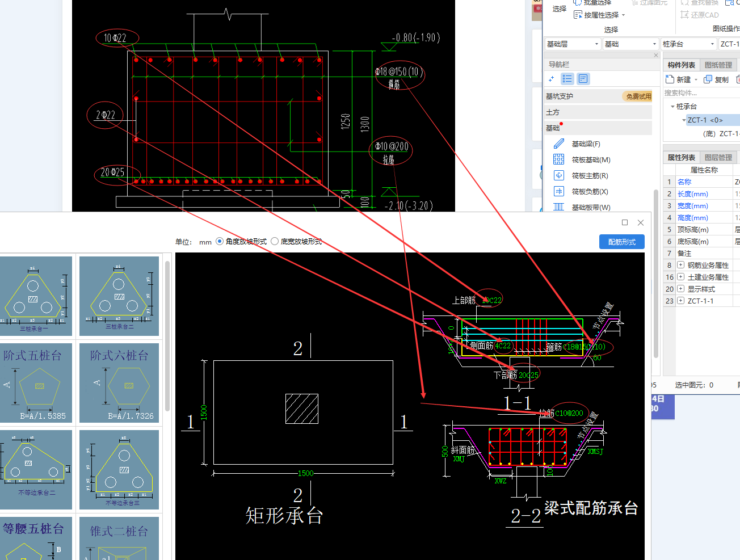Screen dimensions: 740x560
Task: Open the 基坑支护 navigation section
Action: 598,96
